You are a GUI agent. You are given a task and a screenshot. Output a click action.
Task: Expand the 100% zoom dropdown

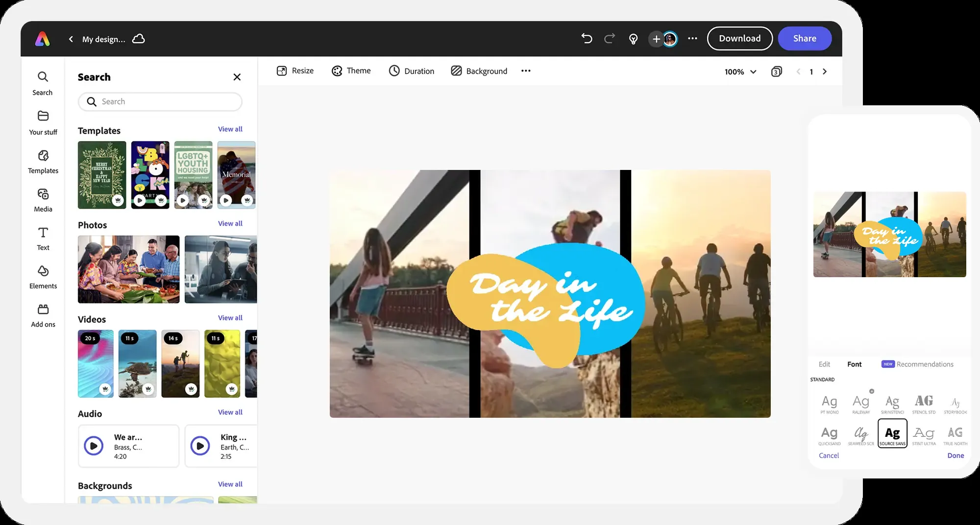point(740,72)
